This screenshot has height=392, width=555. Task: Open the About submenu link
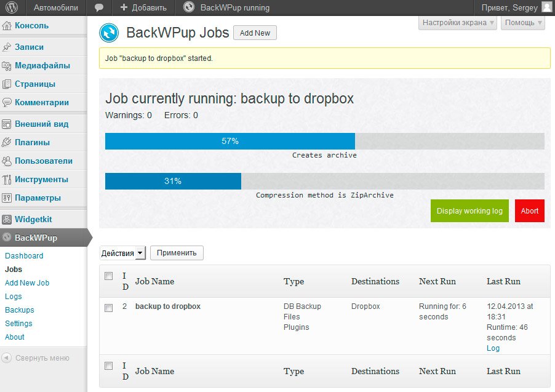tap(15, 337)
